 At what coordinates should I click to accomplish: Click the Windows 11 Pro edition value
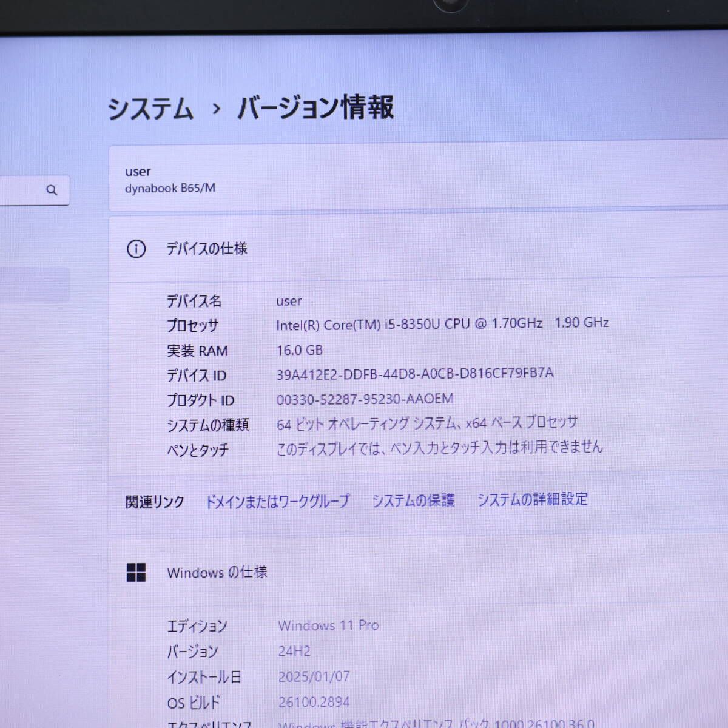point(328,625)
